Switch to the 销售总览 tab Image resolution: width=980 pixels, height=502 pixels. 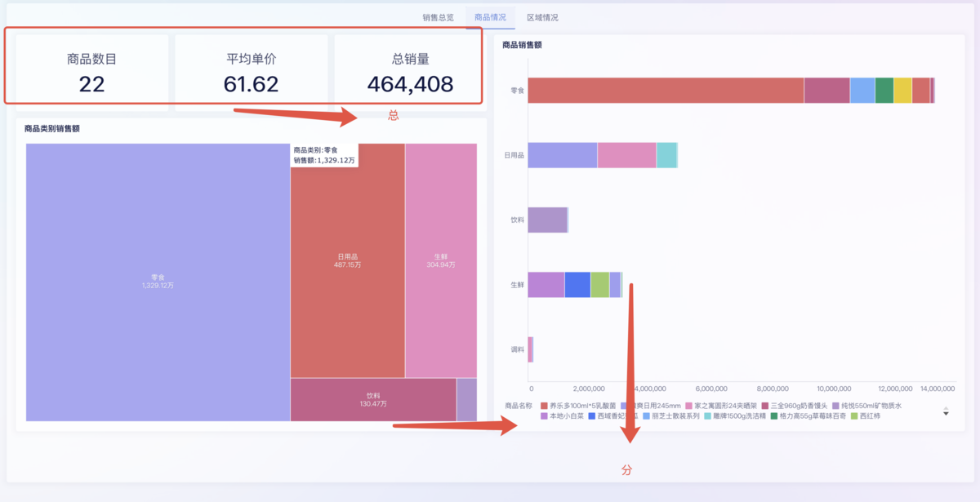point(438,17)
